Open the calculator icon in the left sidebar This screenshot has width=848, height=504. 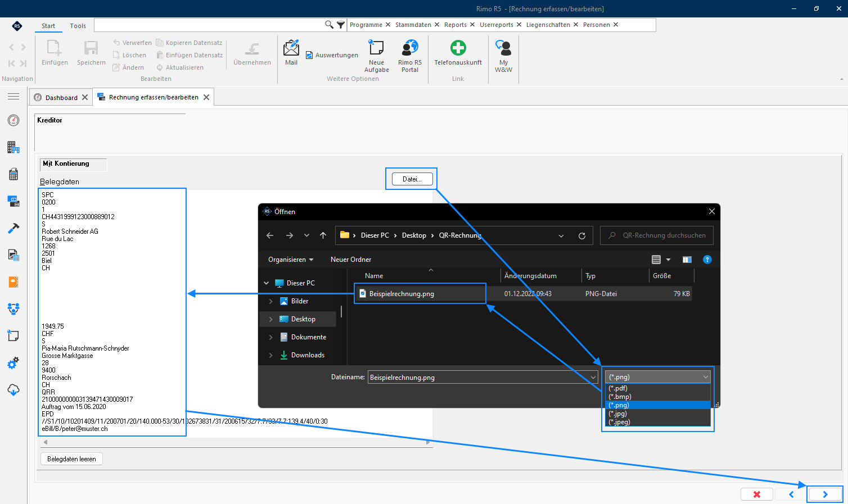(x=13, y=174)
